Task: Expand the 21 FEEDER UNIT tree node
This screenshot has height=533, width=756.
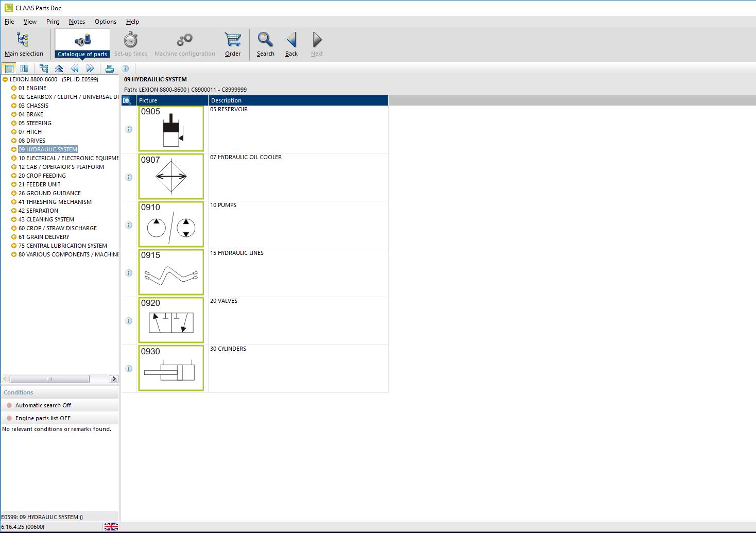Action: [14, 184]
